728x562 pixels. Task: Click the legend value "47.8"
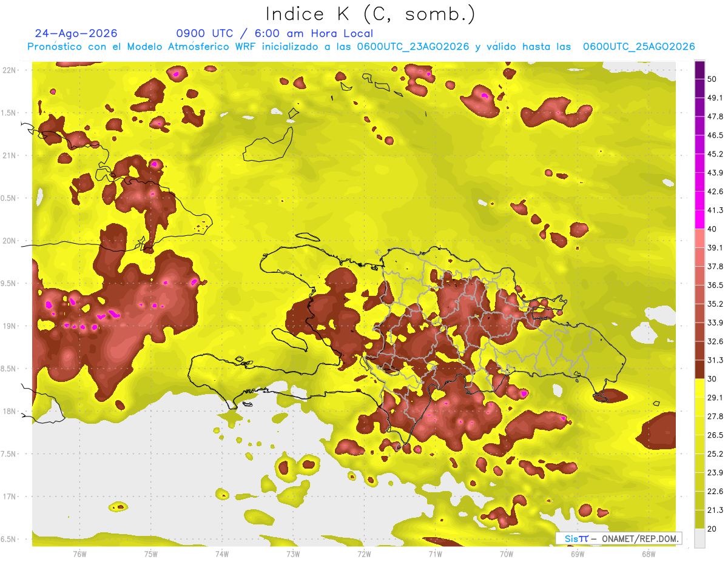tap(715, 117)
